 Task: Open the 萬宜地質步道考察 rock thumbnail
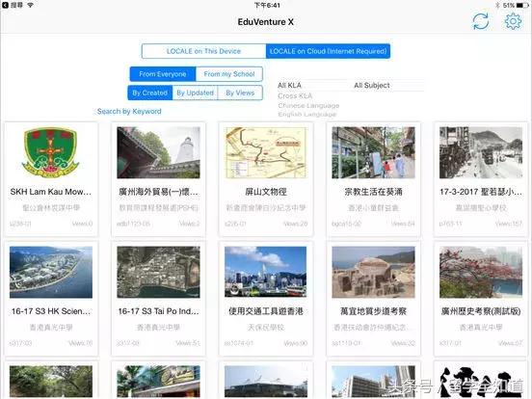(x=373, y=272)
